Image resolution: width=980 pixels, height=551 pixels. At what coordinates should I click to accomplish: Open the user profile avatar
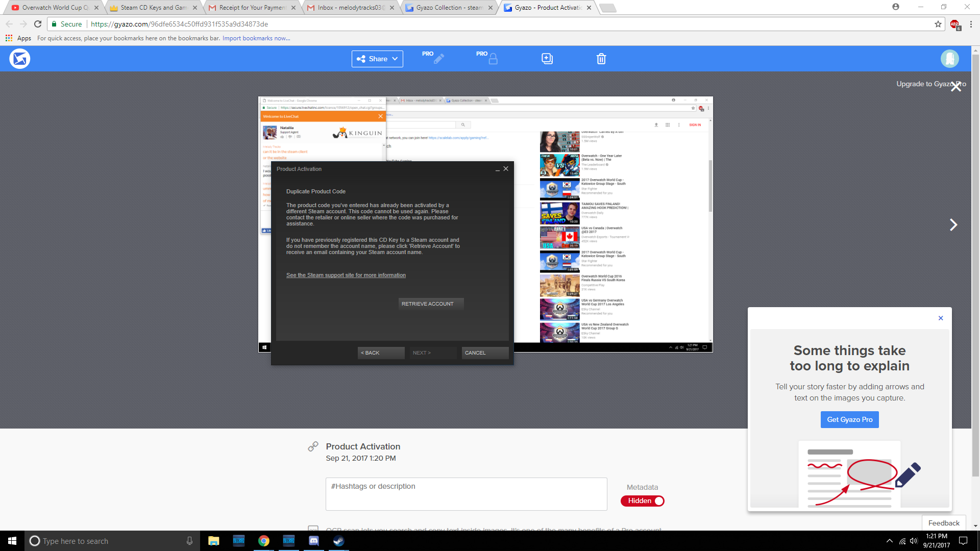pos(950,59)
